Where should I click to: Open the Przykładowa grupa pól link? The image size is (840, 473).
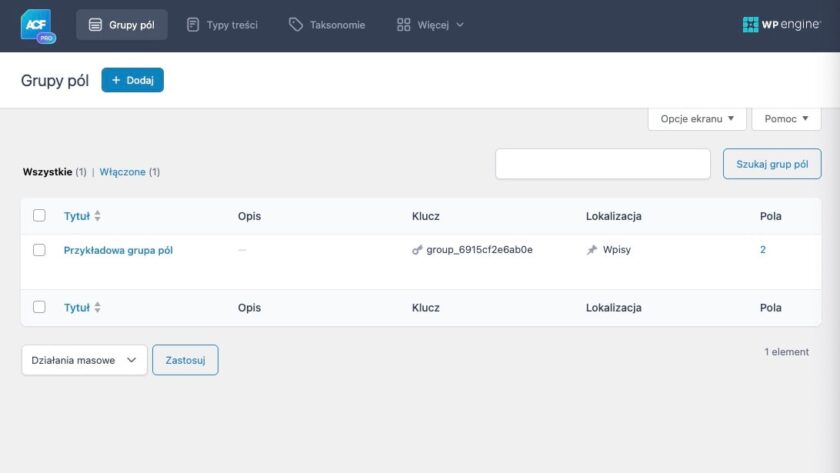click(118, 250)
